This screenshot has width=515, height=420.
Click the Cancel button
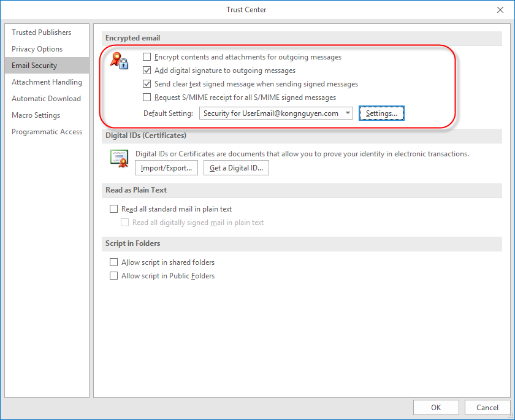pyautogui.click(x=487, y=408)
